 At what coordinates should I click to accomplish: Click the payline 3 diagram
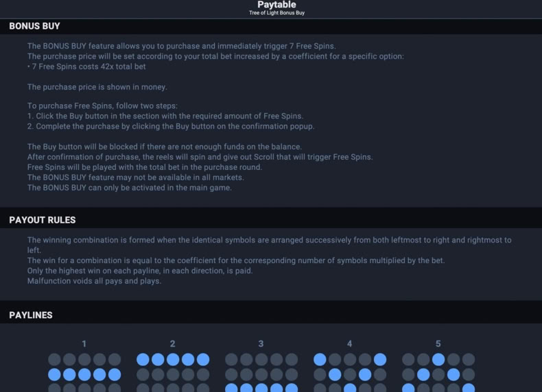click(x=261, y=372)
